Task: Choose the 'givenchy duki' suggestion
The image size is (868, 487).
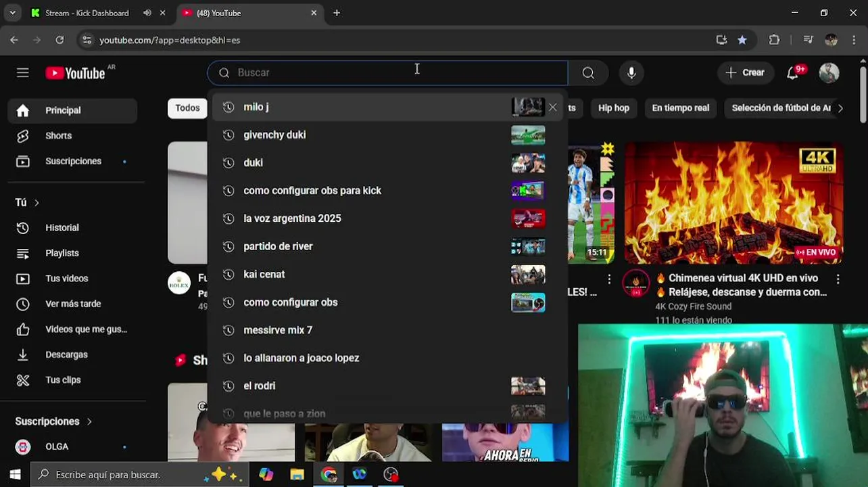Action: point(387,135)
